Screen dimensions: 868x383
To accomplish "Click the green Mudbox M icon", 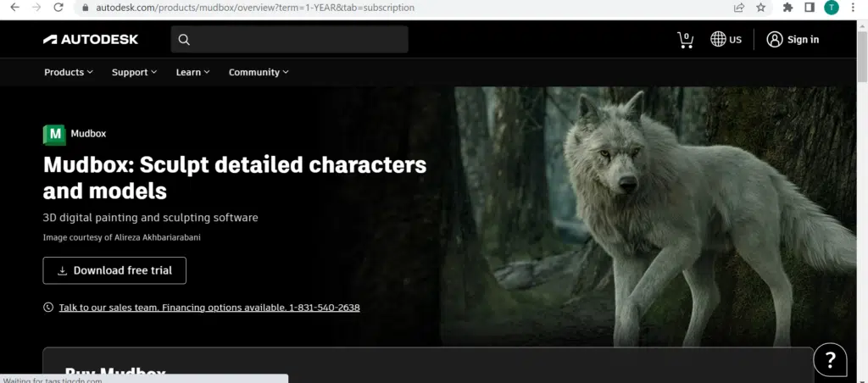I will click(54, 135).
